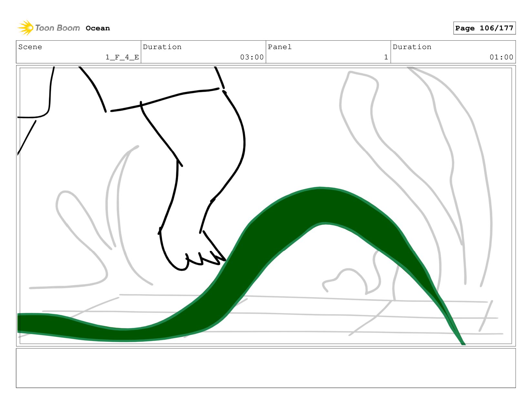Click the 'Scene' header label
532x412 pixels.
30,47
